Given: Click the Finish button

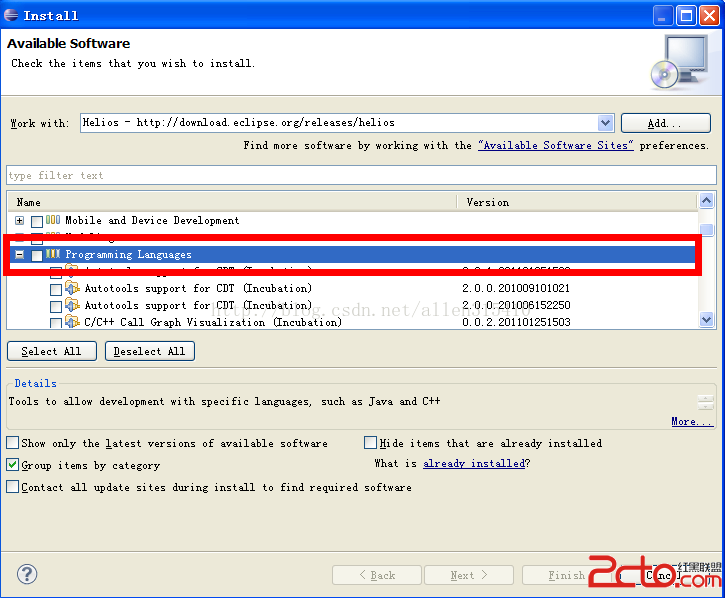Looking at the screenshot, I should [566, 575].
